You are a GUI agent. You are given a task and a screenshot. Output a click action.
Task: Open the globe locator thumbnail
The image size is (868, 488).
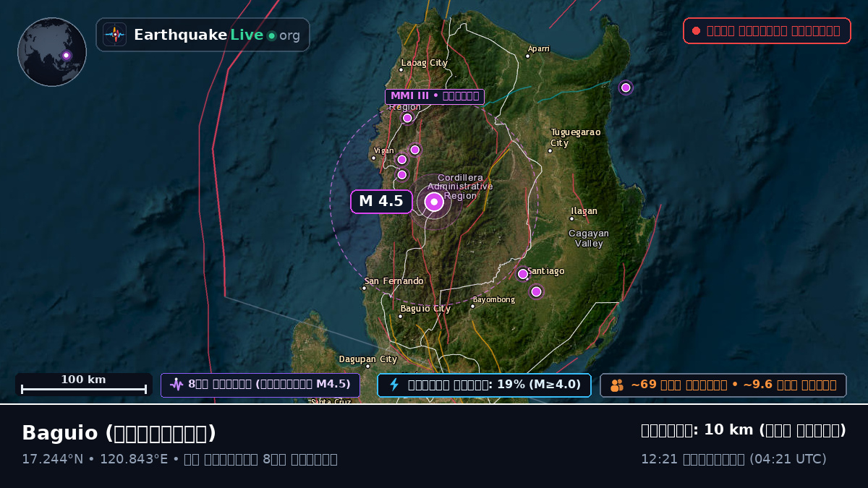52,52
